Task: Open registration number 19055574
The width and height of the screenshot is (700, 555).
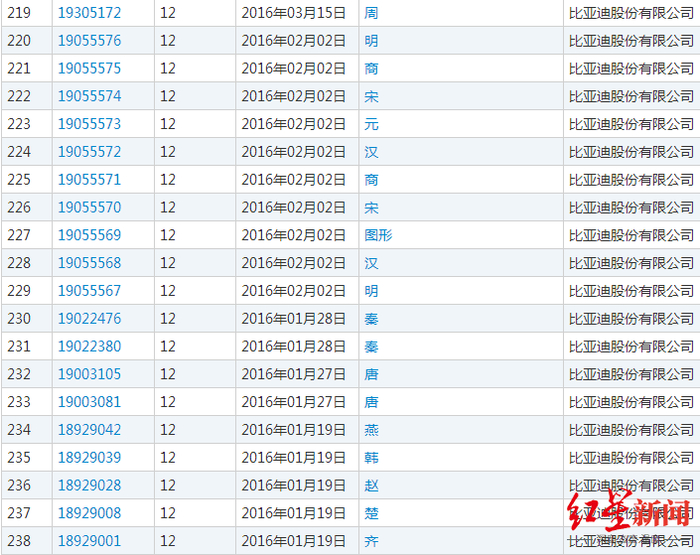Action: 89,96
